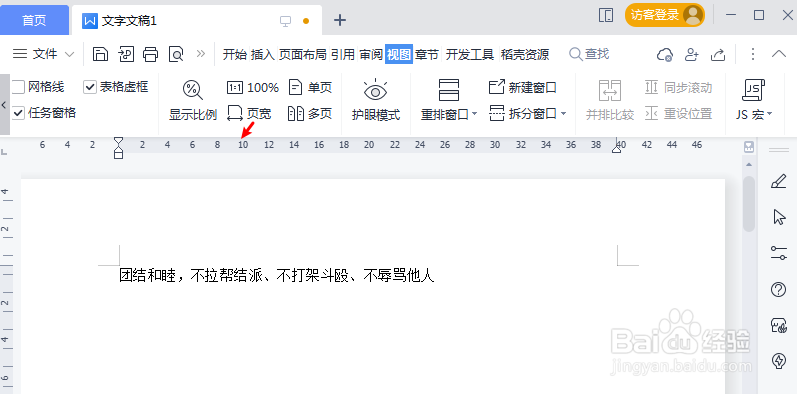The image size is (797, 394).
Task: Open the 显示比例 zoom ratio tool
Action: point(193,101)
